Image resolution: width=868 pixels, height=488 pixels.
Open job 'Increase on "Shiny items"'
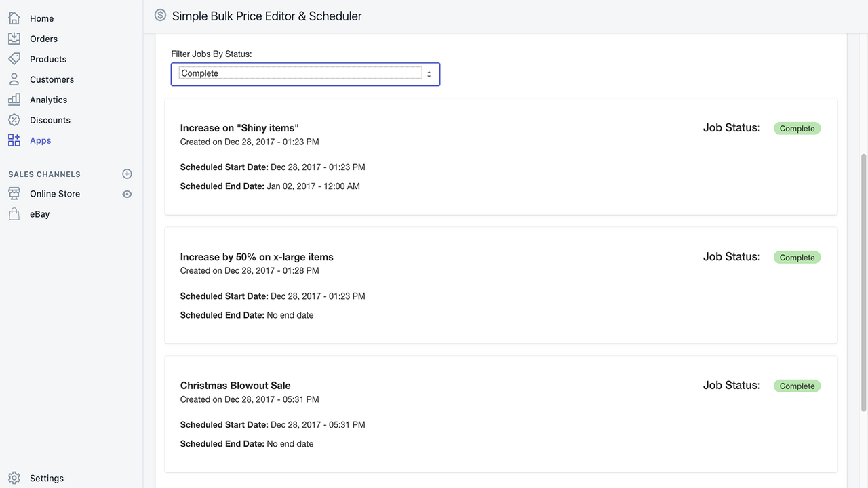[x=239, y=128]
